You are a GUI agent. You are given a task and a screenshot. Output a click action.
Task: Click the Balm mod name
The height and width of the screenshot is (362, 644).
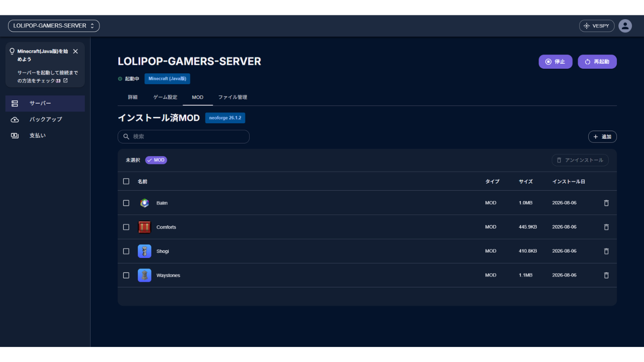coord(162,203)
